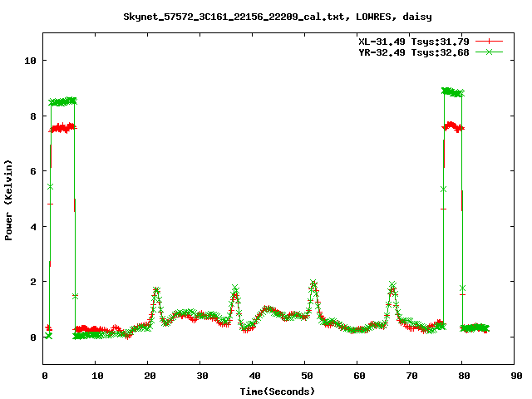532x399 pixels.
Task: Click the peak near 66 seconds
Action: click(x=392, y=286)
